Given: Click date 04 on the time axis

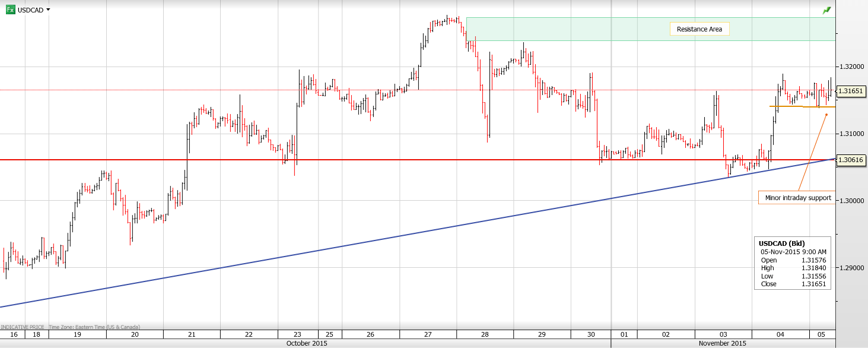Looking at the screenshot, I should click(780, 334).
